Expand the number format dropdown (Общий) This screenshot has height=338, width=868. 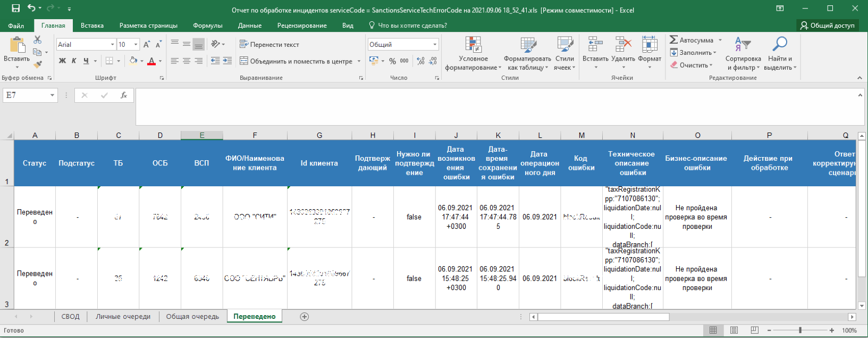(435, 45)
